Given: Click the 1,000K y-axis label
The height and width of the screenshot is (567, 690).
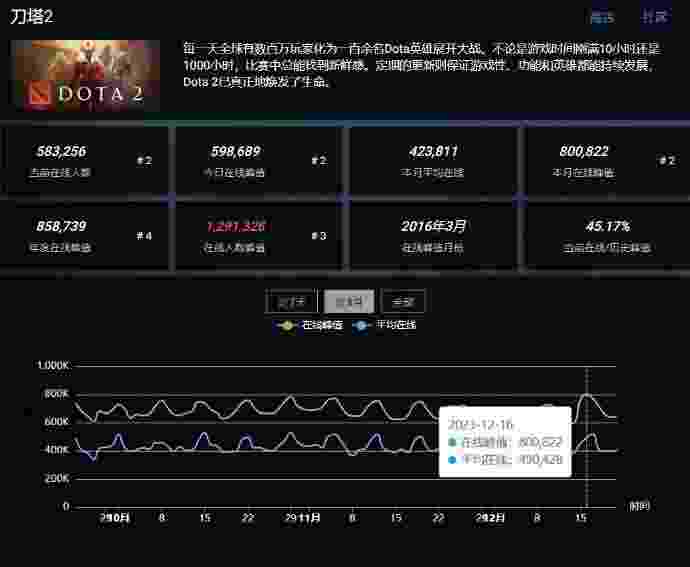Looking at the screenshot, I should pyautogui.click(x=53, y=365).
